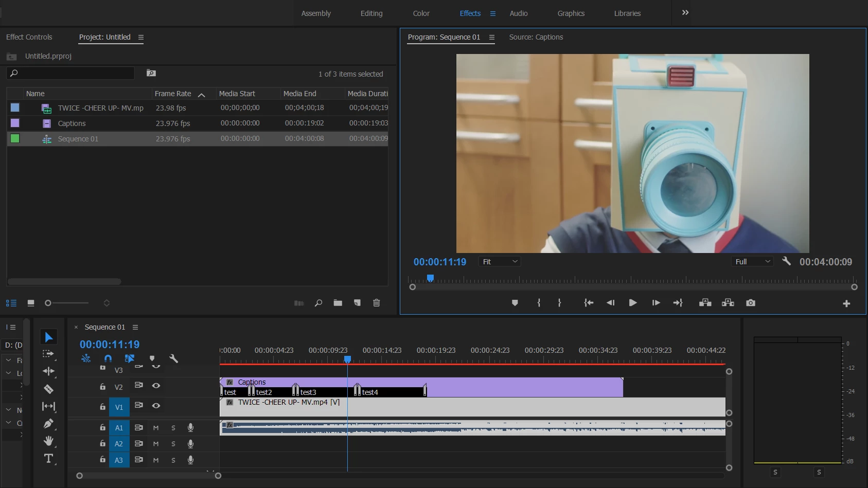The width and height of the screenshot is (868, 488).
Task: Click Program monitor Add Marker button
Action: [x=515, y=303]
